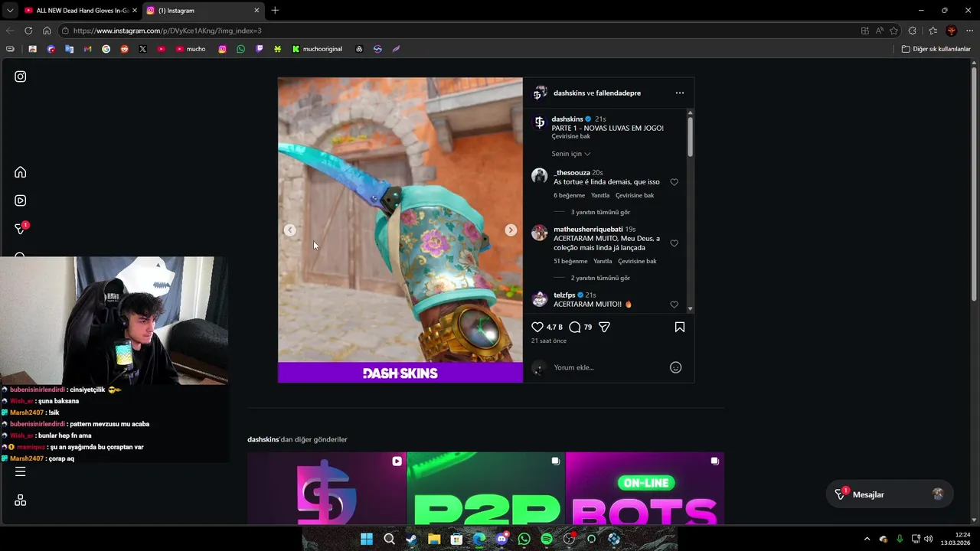This screenshot has width=980, height=551.
Task: Expand '2 yanıtın tümünü gör' replies
Action: (600, 278)
